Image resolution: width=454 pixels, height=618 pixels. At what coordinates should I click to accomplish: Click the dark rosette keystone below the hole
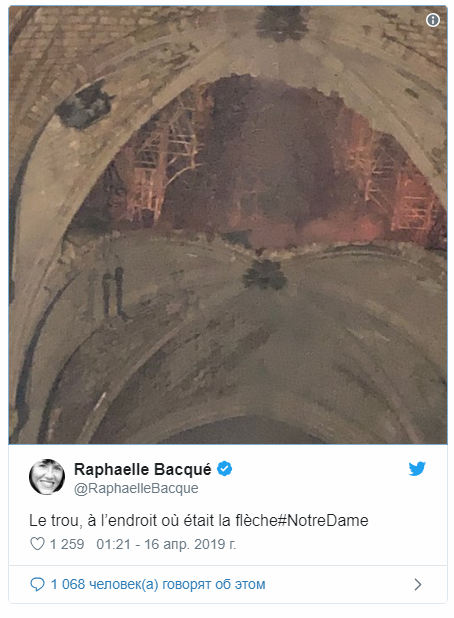pyautogui.click(x=265, y=274)
